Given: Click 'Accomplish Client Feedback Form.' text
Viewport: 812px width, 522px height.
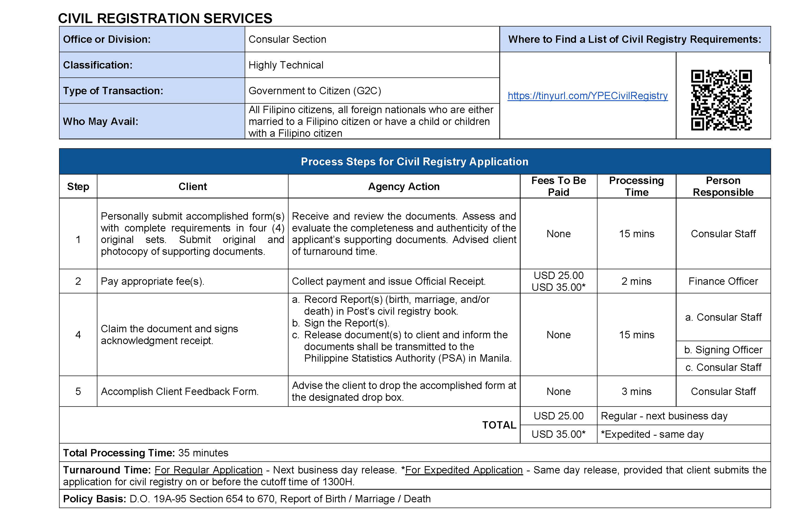Looking at the screenshot, I should pyautogui.click(x=179, y=391).
